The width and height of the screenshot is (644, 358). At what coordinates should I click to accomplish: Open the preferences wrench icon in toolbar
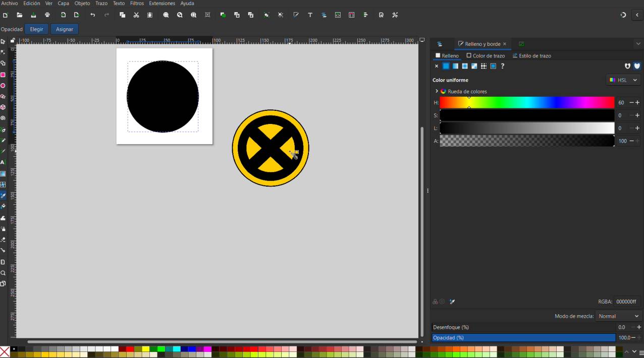[395, 15]
